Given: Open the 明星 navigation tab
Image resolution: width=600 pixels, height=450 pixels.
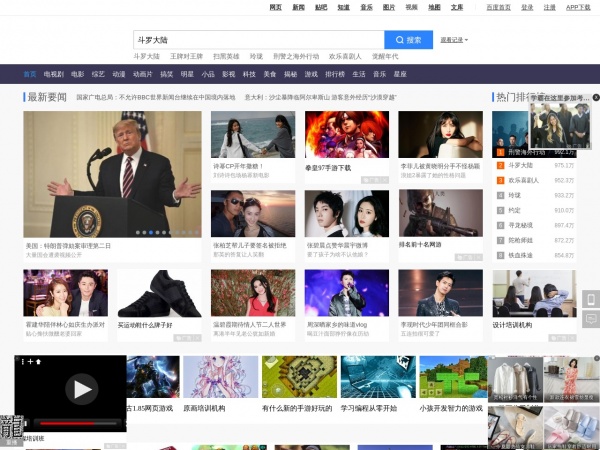Looking at the screenshot, I should [x=187, y=74].
